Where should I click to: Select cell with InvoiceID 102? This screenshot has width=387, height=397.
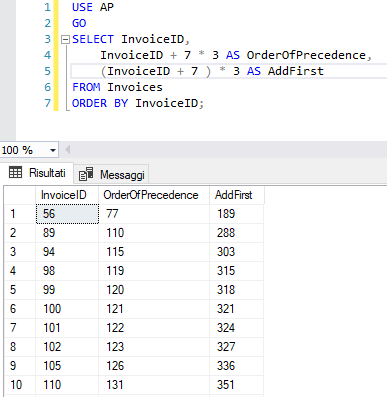[x=67, y=347]
